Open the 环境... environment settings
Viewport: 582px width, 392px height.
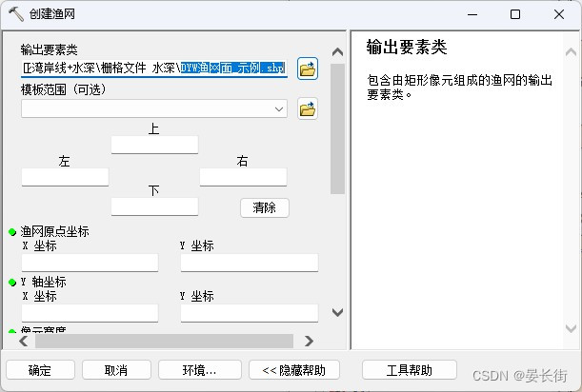200,370
